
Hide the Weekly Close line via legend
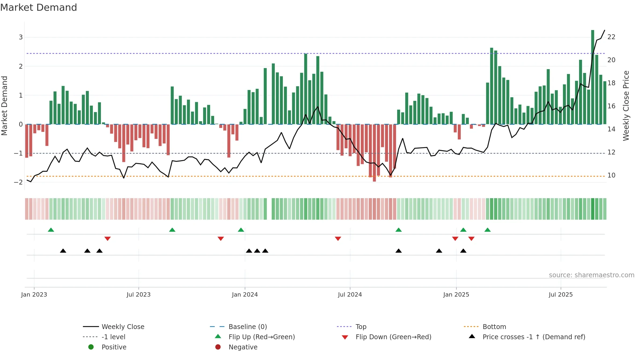[114, 327]
